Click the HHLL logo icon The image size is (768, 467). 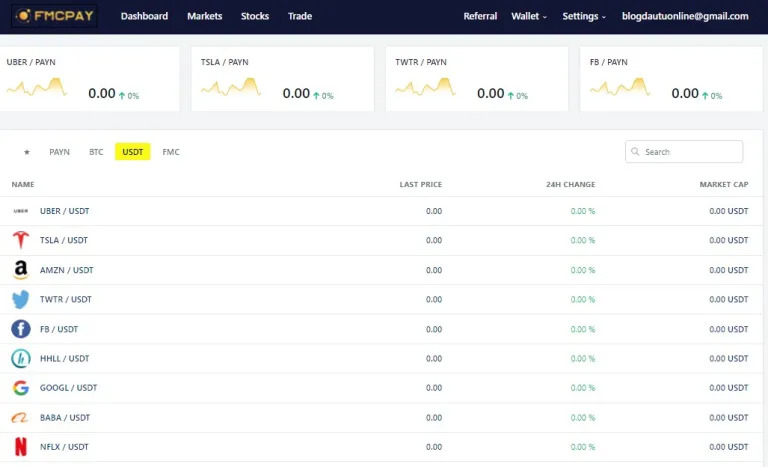click(x=21, y=358)
